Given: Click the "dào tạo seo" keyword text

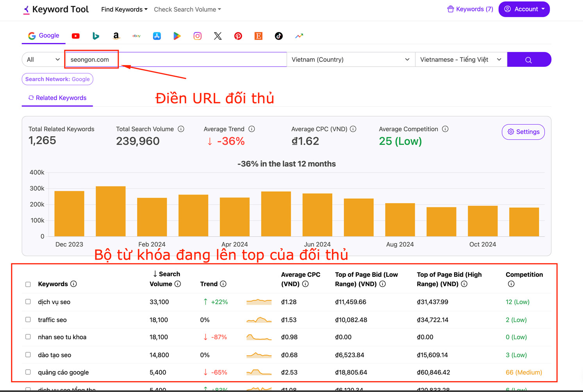Looking at the screenshot, I should (x=54, y=355).
